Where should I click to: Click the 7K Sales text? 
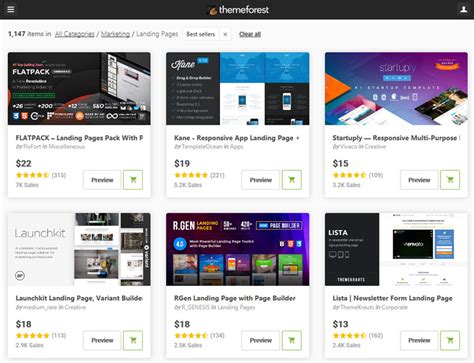tap(27, 185)
